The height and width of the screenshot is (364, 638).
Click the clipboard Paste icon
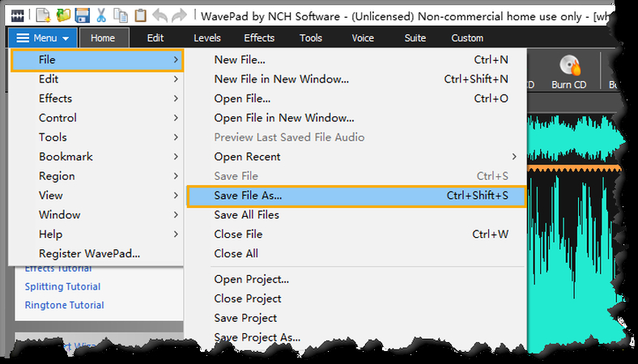tap(140, 15)
